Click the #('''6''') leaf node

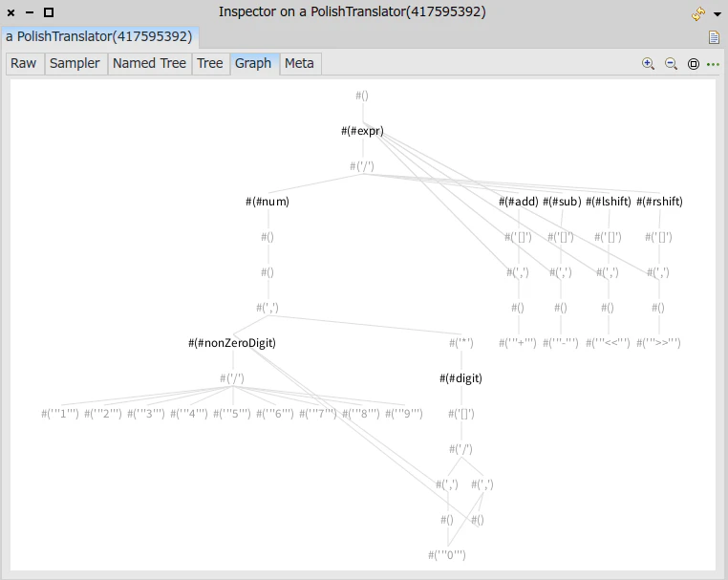coord(275,414)
